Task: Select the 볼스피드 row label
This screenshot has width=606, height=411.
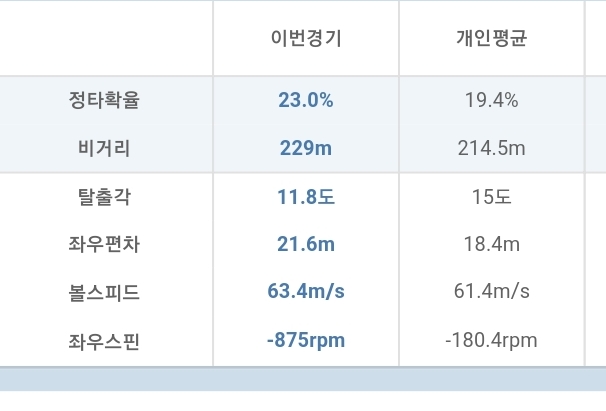Action: point(105,292)
